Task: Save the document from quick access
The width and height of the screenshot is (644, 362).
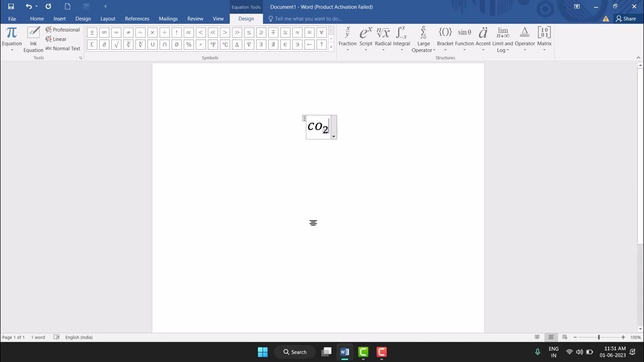Action: 11,7
